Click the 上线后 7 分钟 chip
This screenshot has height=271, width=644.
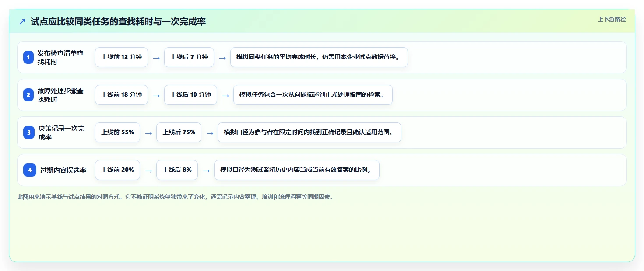click(x=189, y=57)
